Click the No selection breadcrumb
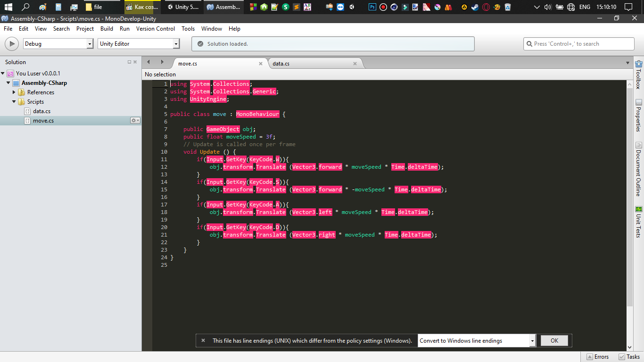644x362 pixels. pyautogui.click(x=160, y=74)
